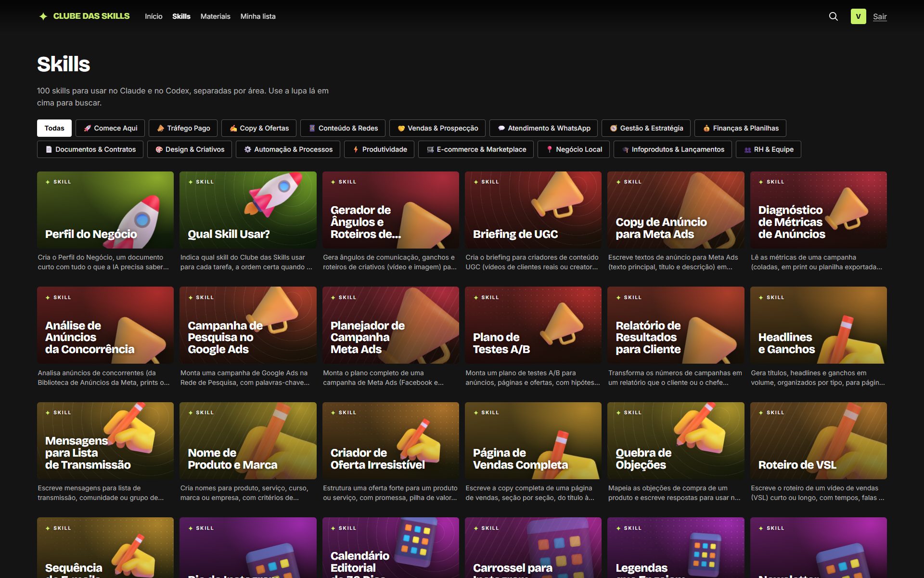
Task: Open the Quebra de Objeções card
Action: click(676, 441)
